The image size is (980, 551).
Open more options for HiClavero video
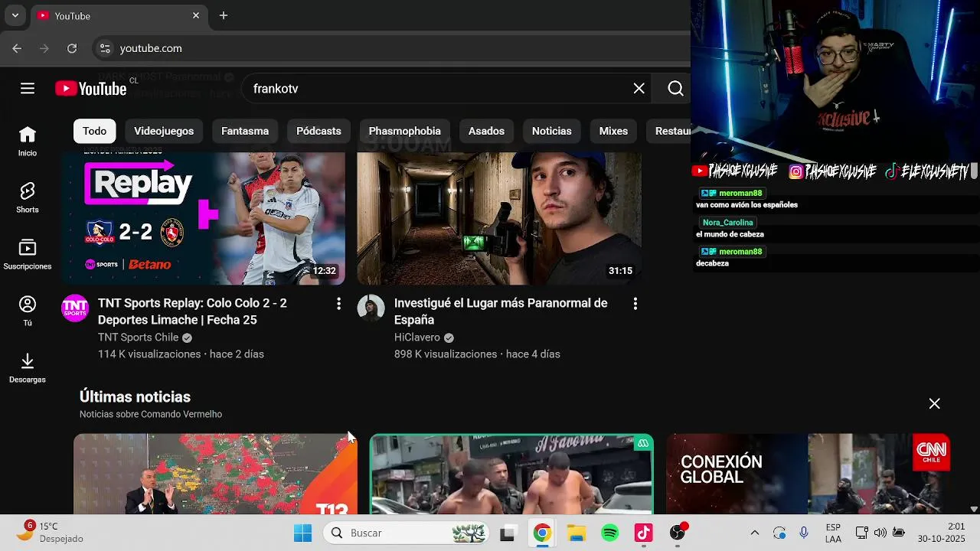tap(635, 304)
